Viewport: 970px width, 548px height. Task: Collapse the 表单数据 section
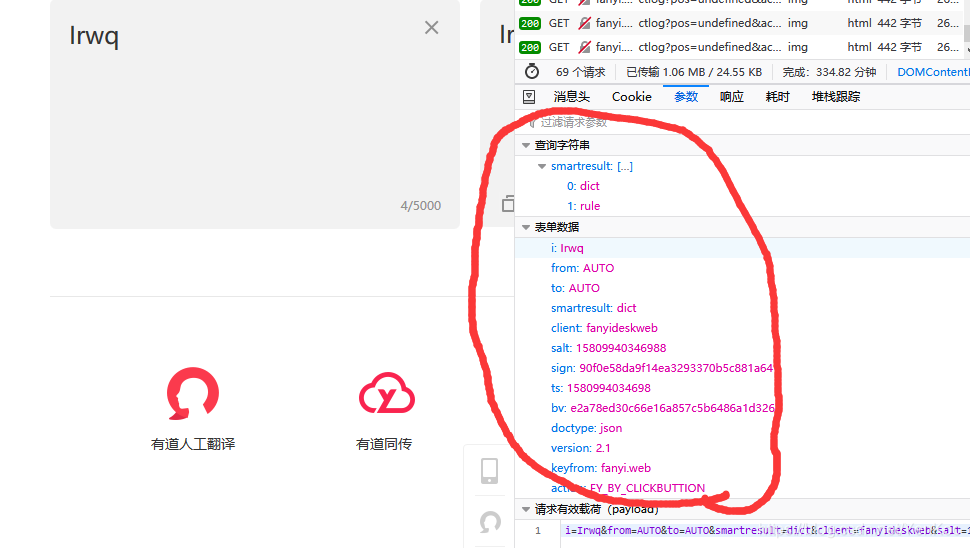(526, 228)
